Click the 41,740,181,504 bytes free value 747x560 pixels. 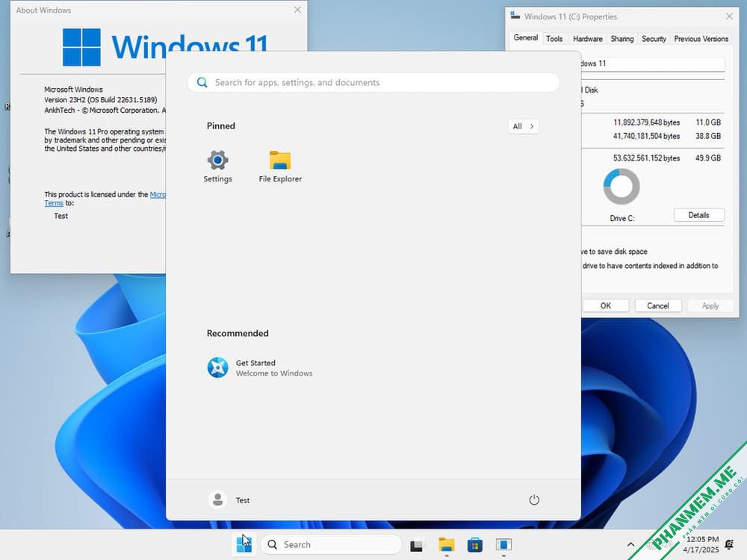click(x=646, y=136)
